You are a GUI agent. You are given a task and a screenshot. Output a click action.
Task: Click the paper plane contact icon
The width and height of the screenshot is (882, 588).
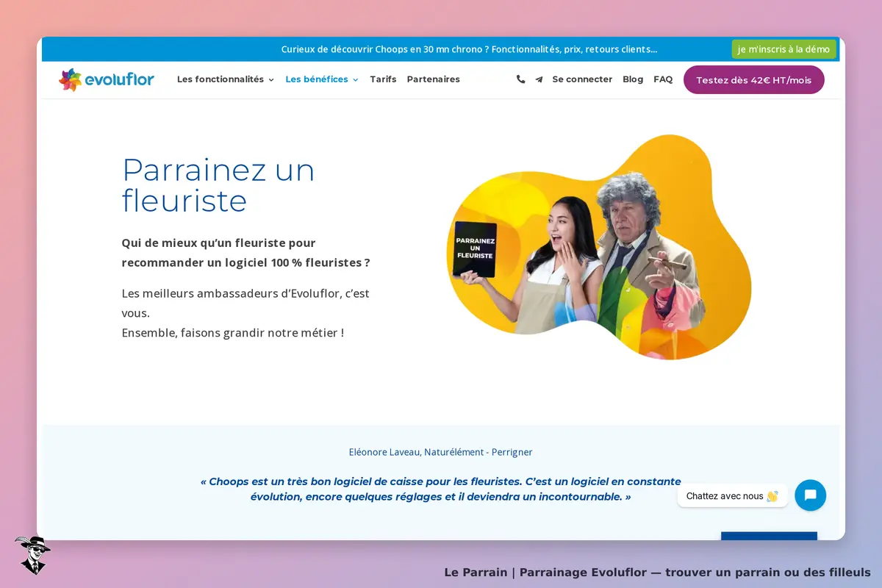coord(539,79)
